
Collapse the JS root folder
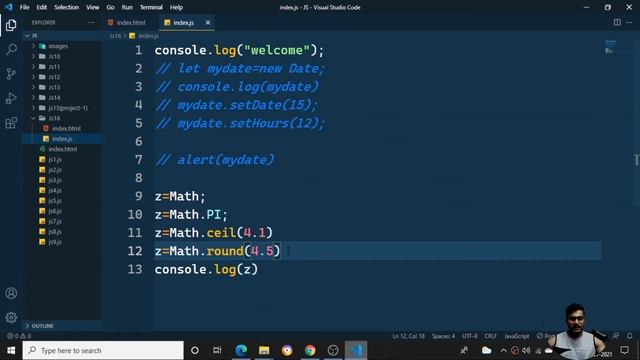pos(62,36)
